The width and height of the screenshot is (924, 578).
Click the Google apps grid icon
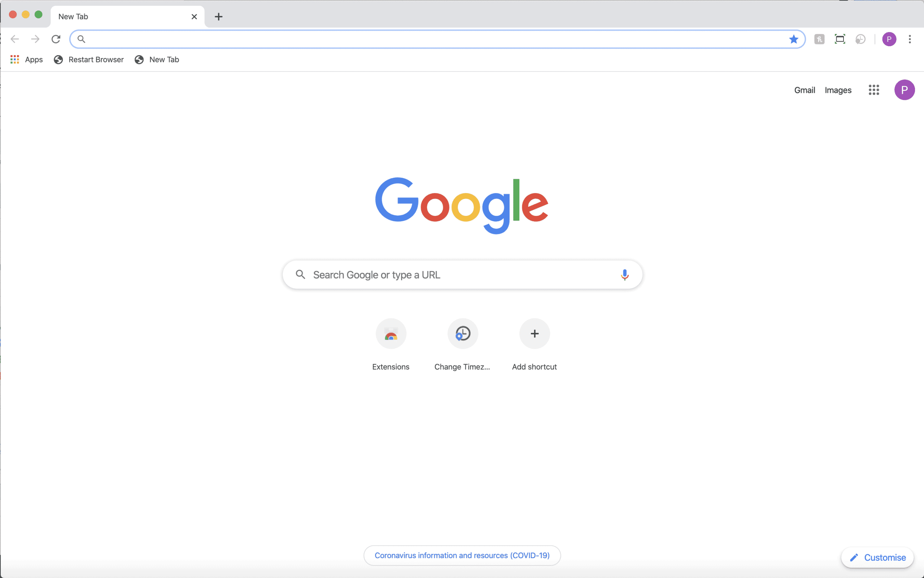(874, 90)
